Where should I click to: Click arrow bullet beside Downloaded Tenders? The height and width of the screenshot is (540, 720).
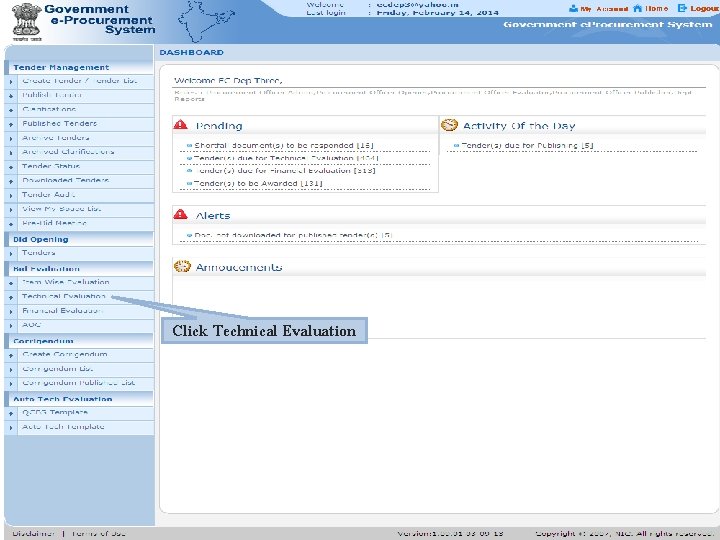click(x=11, y=181)
